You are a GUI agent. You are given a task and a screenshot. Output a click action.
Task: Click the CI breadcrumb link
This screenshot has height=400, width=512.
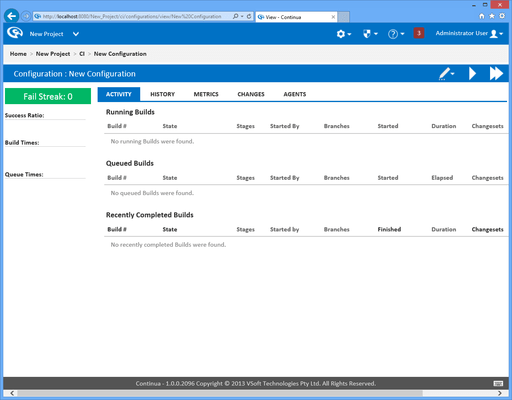coord(82,54)
